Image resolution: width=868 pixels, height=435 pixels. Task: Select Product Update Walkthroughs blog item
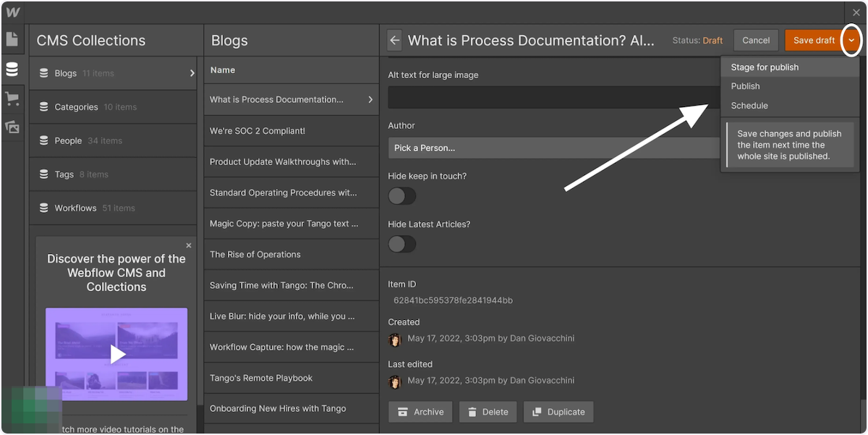coord(292,161)
